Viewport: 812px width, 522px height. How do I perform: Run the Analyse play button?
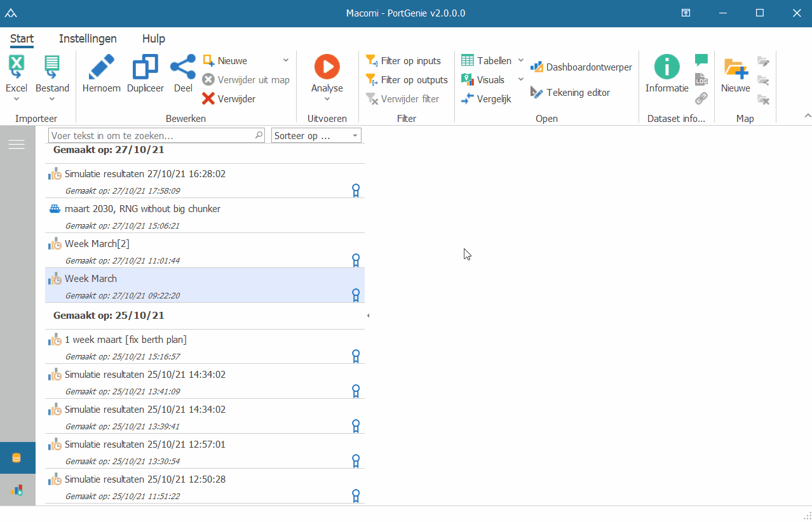(327, 67)
